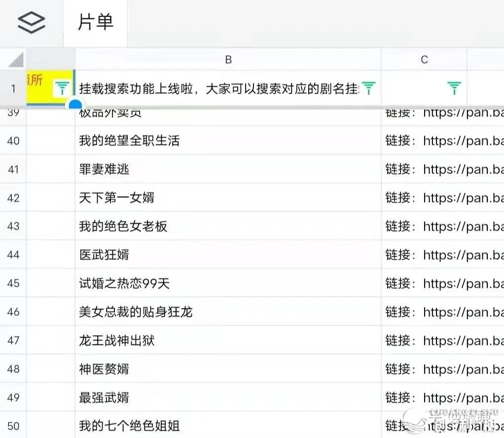Select cell 龙王战神出狱
The height and width of the screenshot is (438, 504).
pyautogui.click(x=117, y=340)
